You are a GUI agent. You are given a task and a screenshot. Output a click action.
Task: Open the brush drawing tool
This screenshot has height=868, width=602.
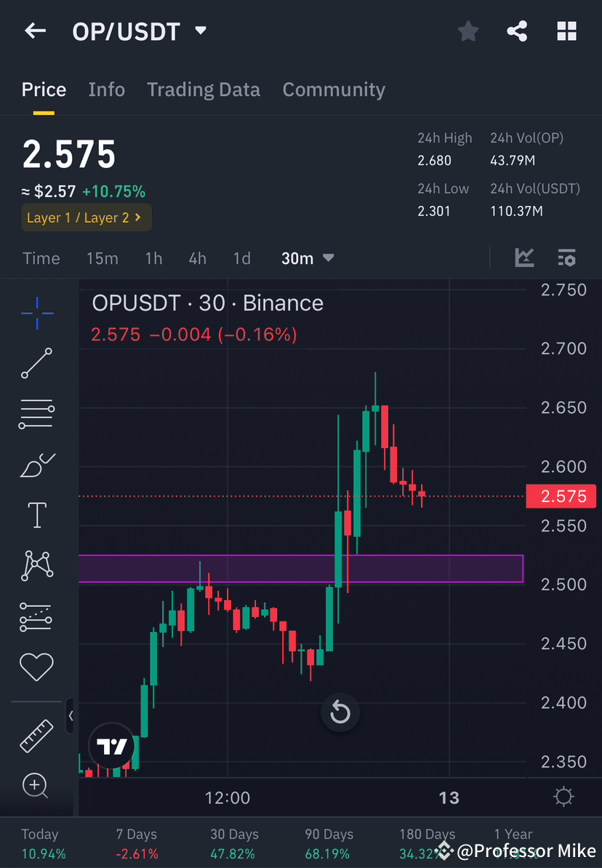click(36, 465)
